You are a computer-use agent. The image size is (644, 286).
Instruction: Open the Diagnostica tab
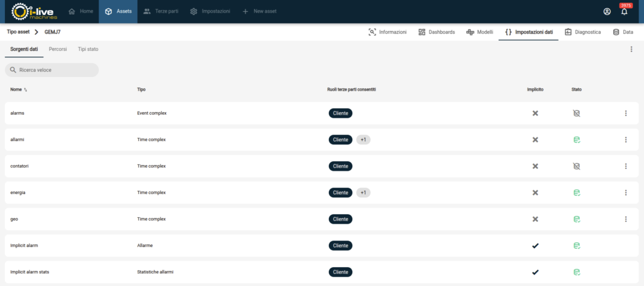click(583, 31)
